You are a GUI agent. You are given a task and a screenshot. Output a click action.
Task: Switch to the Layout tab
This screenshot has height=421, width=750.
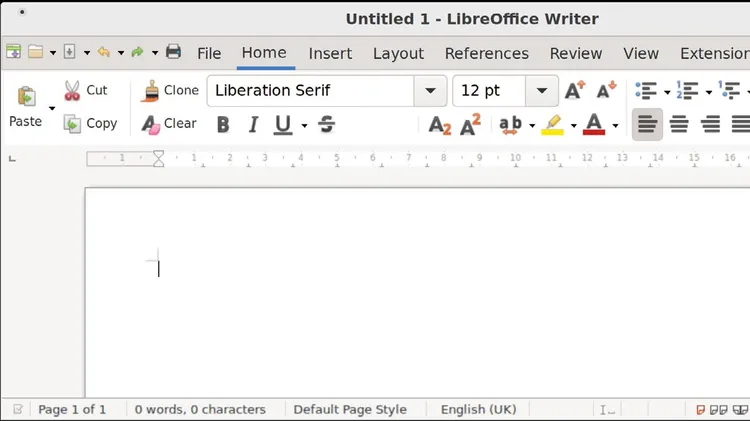pos(398,53)
